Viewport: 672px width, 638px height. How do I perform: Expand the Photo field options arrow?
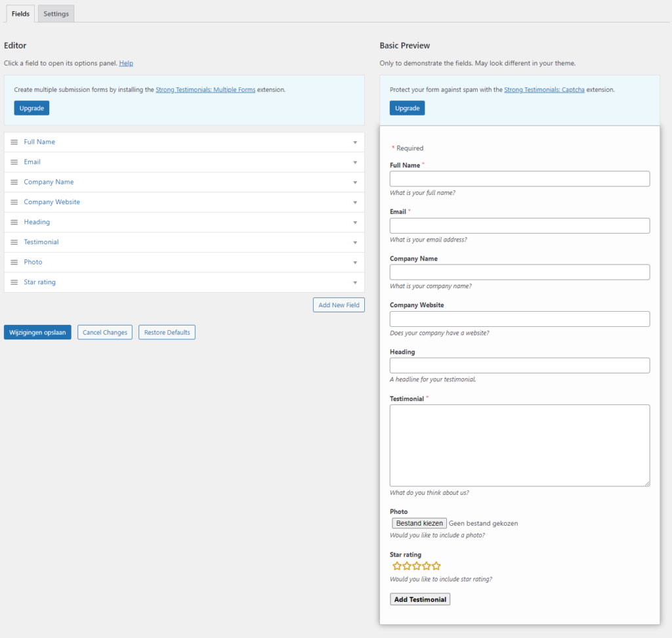click(x=355, y=263)
